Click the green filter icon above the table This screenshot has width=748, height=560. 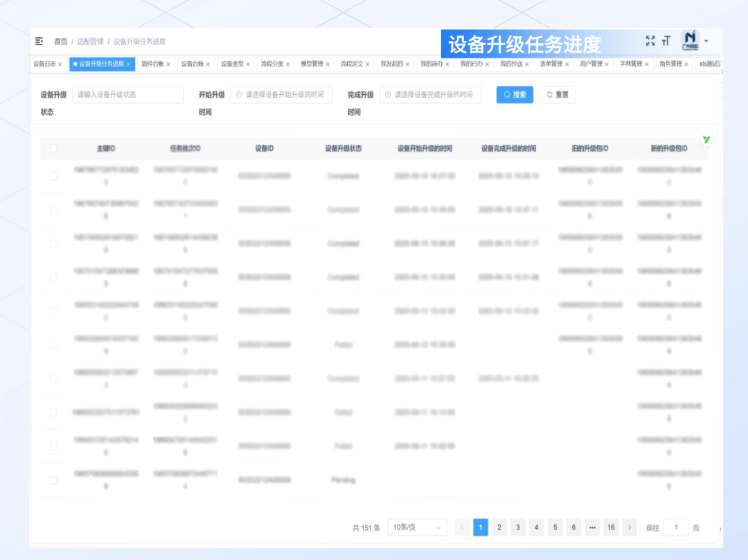tap(706, 140)
